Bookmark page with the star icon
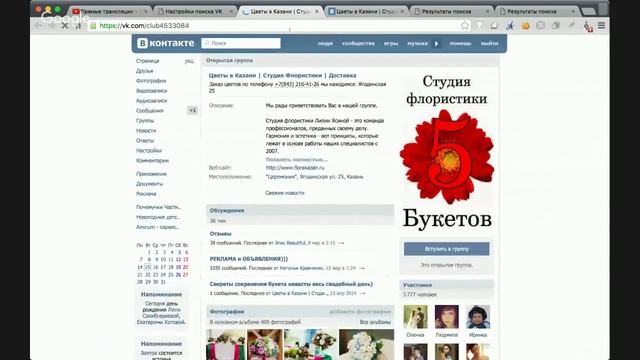This screenshot has height=360, width=640. pyautogui.click(x=464, y=25)
